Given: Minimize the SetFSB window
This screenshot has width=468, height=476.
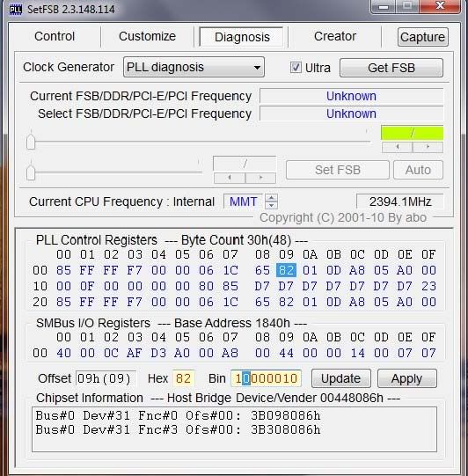Looking at the screenshot, I should [x=384, y=6].
